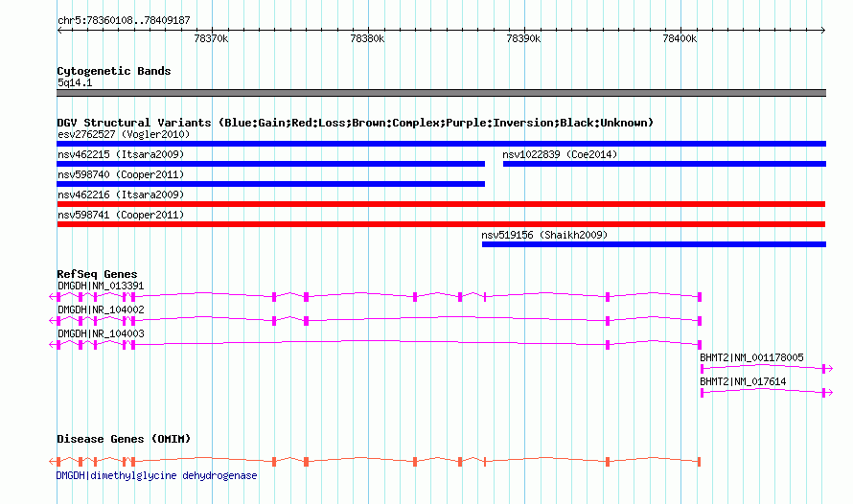Click the BHMT2|NM_001178005 transcript label
The height and width of the screenshot is (504, 853).
point(751,357)
